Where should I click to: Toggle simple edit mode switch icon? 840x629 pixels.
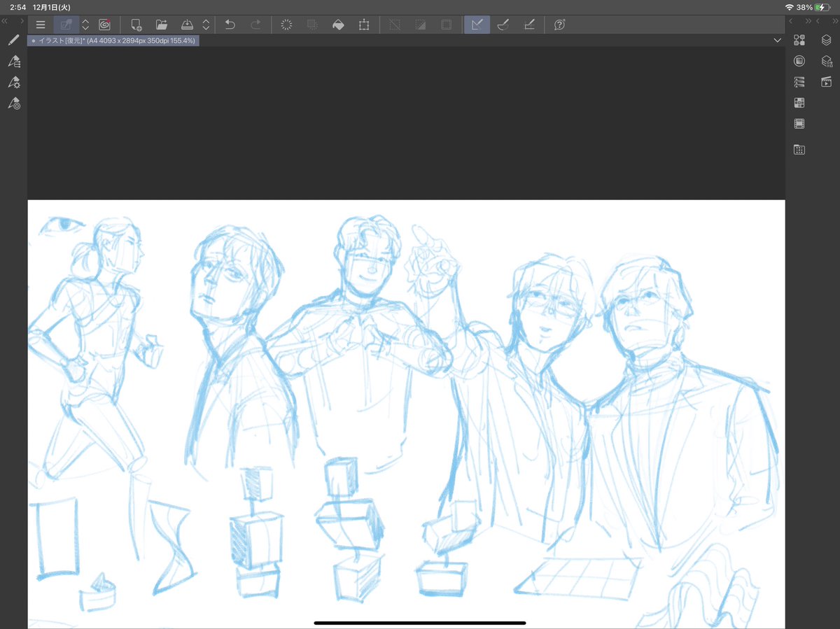(66, 24)
